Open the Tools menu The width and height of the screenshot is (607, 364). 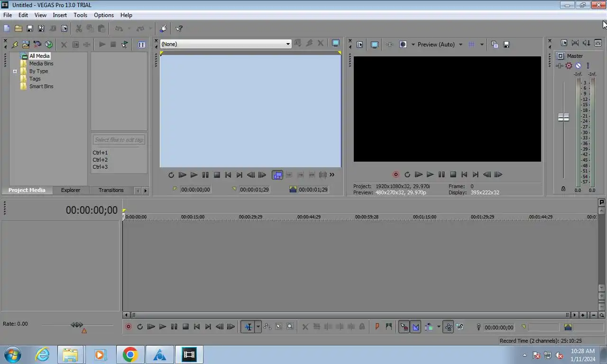coord(80,15)
